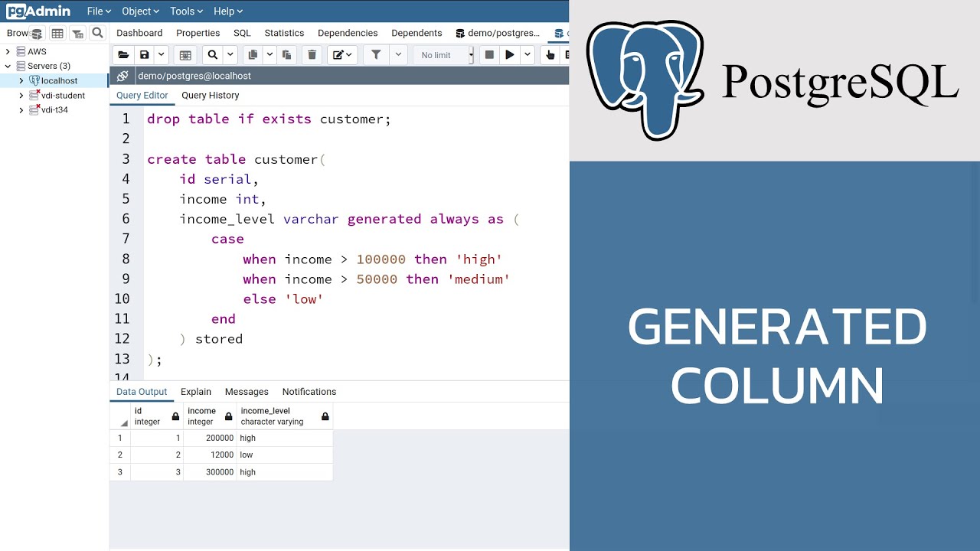Expand the vdi-student server node
The width and height of the screenshot is (980, 551).
point(21,96)
